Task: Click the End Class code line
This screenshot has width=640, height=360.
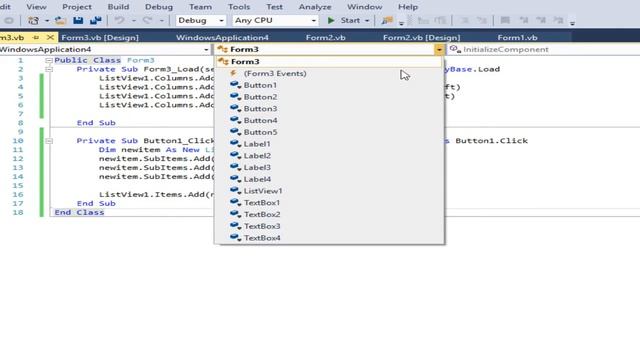Action: [x=79, y=213]
